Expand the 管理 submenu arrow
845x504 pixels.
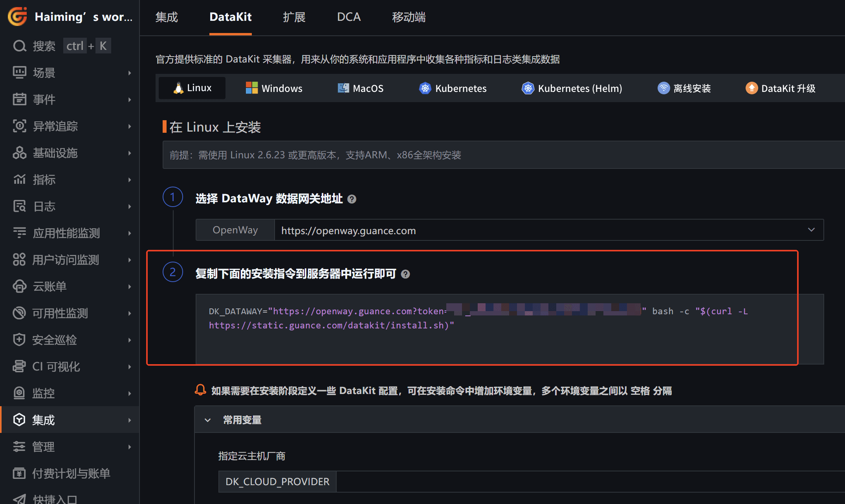coord(130,447)
